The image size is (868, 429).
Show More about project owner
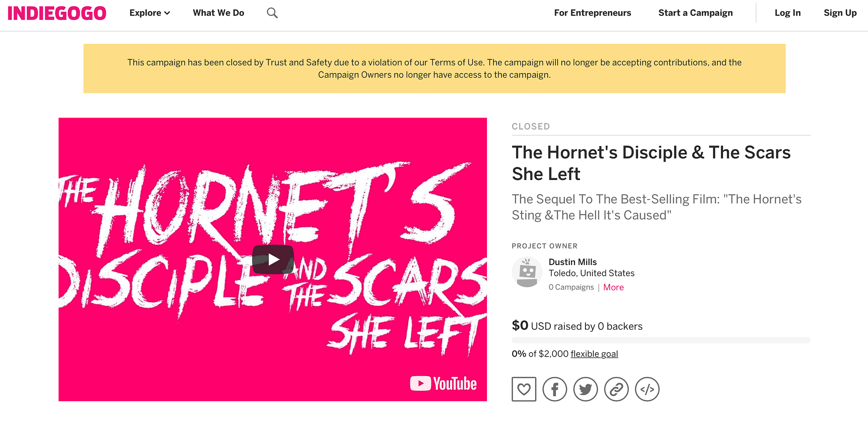pos(613,287)
